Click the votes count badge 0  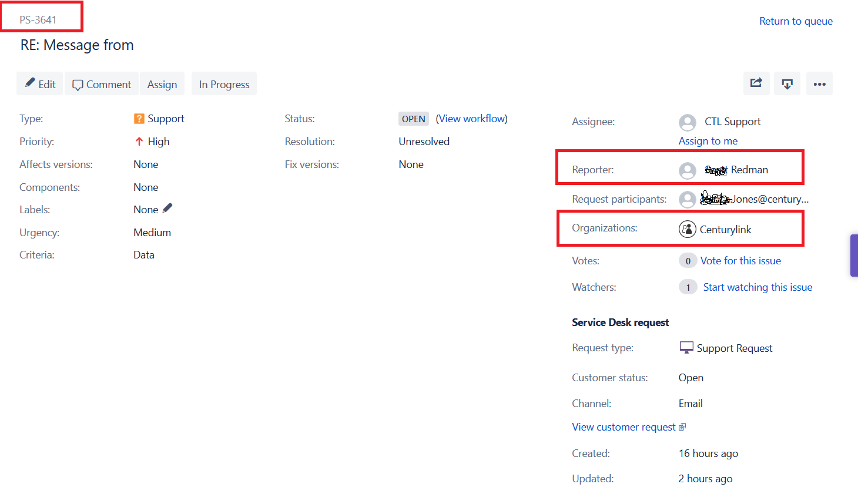(x=688, y=261)
